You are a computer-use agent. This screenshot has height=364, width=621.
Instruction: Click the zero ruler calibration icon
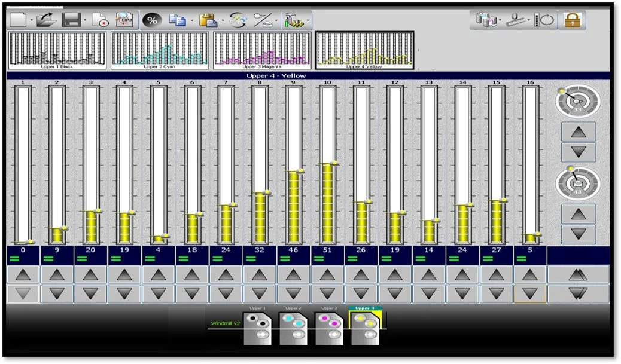[x=516, y=19]
